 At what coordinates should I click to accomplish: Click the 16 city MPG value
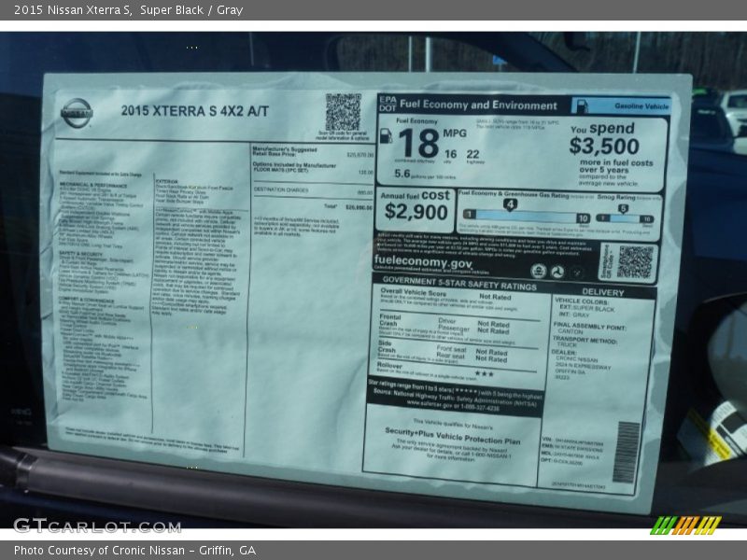tap(451, 154)
